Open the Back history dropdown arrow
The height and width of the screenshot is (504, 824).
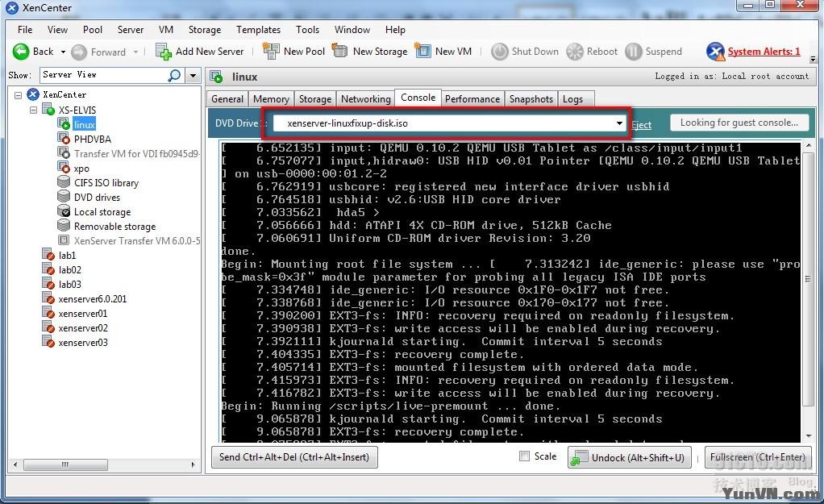[x=63, y=52]
